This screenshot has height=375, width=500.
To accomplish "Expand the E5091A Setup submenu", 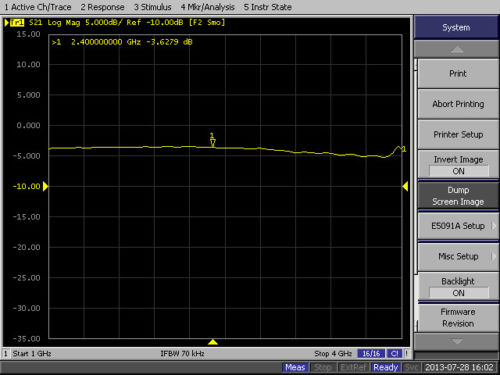I will click(x=458, y=226).
